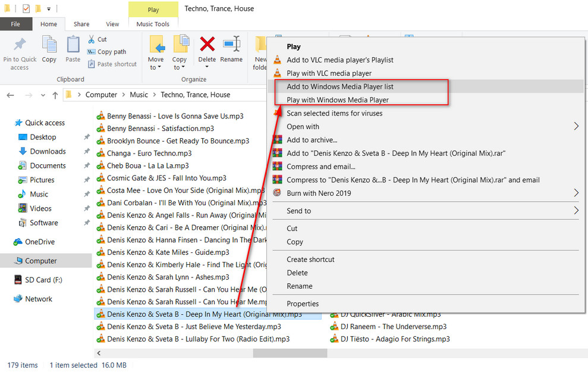Open the View ribbon tab
Image resolution: width=588 pixels, height=372 pixels.
[112, 24]
